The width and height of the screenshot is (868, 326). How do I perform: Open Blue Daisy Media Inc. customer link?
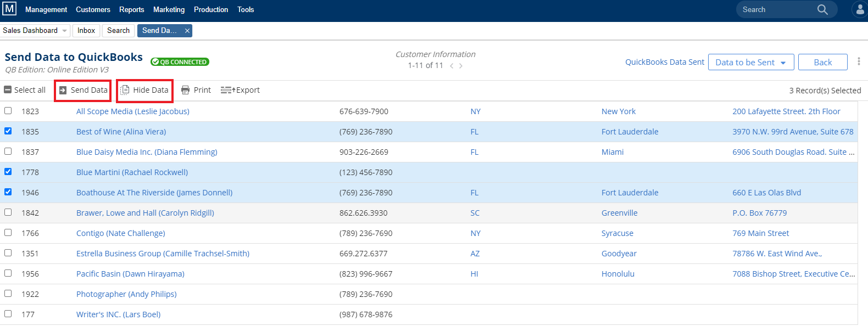pos(147,152)
